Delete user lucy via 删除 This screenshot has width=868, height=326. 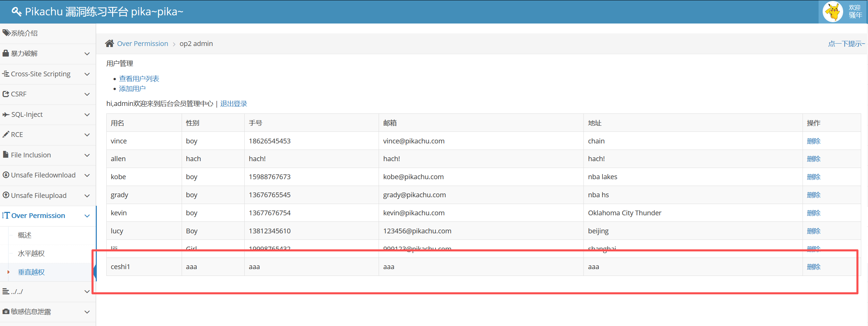(813, 231)
